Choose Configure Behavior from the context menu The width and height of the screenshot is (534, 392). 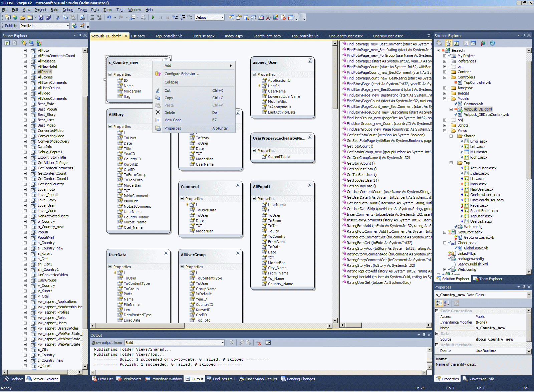(x=182, y=74)
